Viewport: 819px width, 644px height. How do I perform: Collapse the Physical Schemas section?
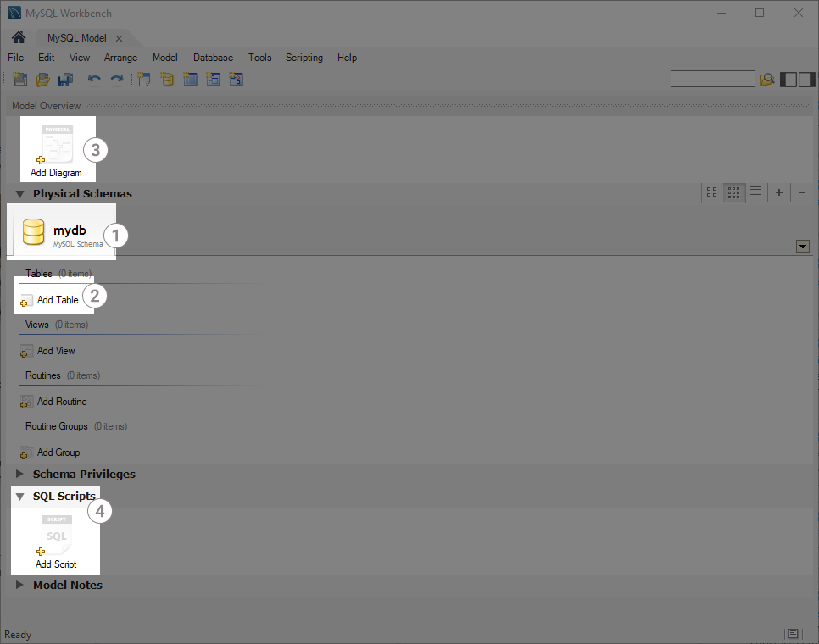(x=19, y=193)
